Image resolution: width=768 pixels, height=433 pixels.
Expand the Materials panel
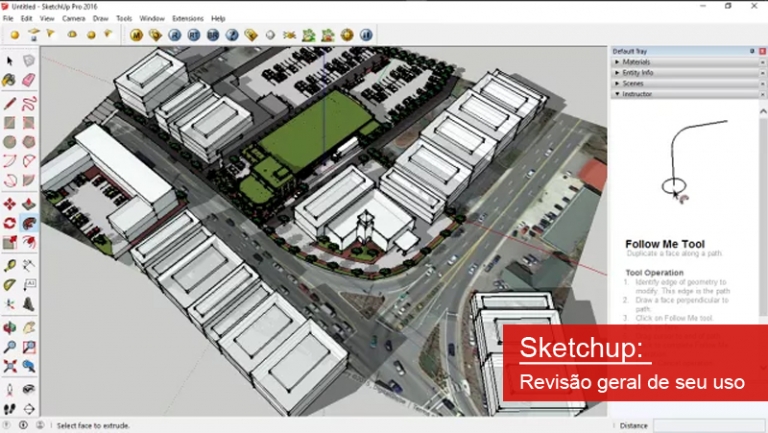686,62
